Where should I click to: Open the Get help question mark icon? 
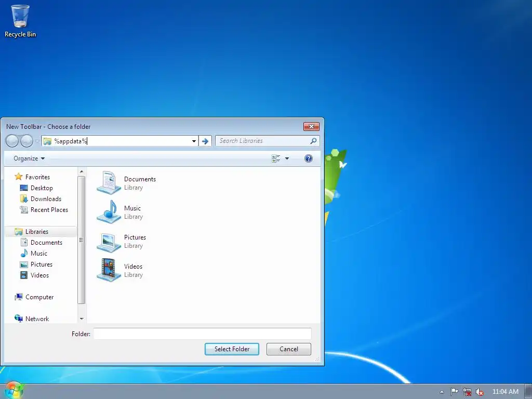coord(309,158)
